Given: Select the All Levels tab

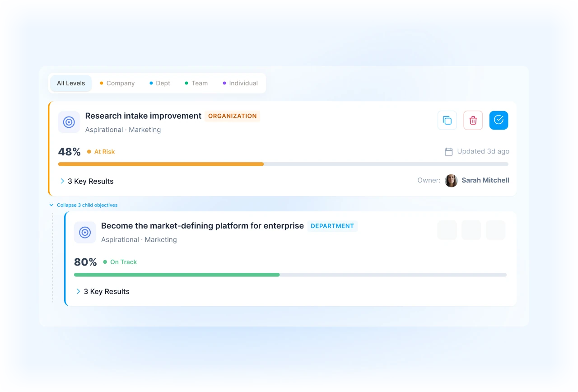Looking at the screenshot, I should 71,83.
